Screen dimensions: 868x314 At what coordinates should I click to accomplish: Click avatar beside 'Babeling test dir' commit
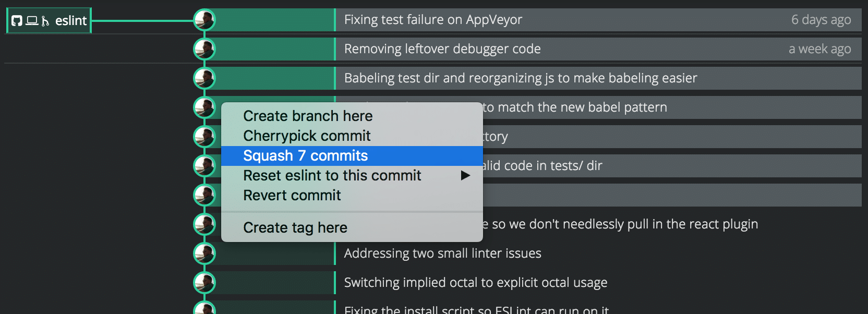point(206,78)
